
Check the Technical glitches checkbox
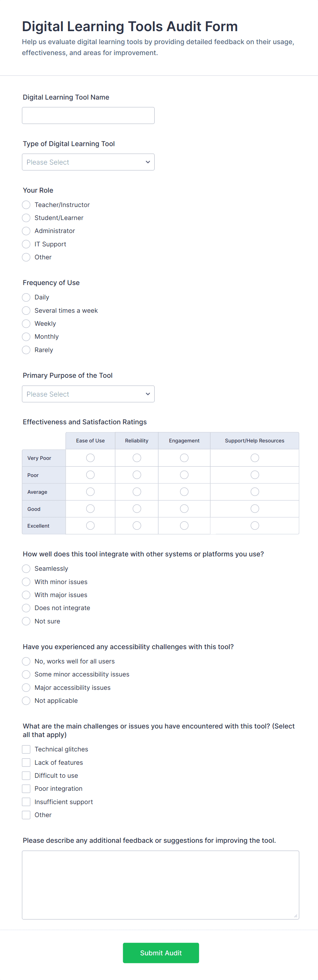(x=26, y=749)
